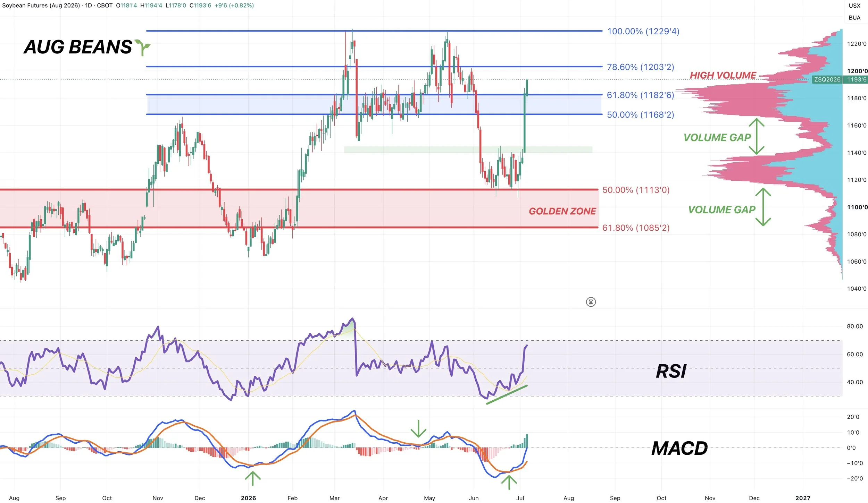The width and height of the screenshot is (868, 503).
Task: Click 1220'0 on the price axis
Action: click(857, 44)
